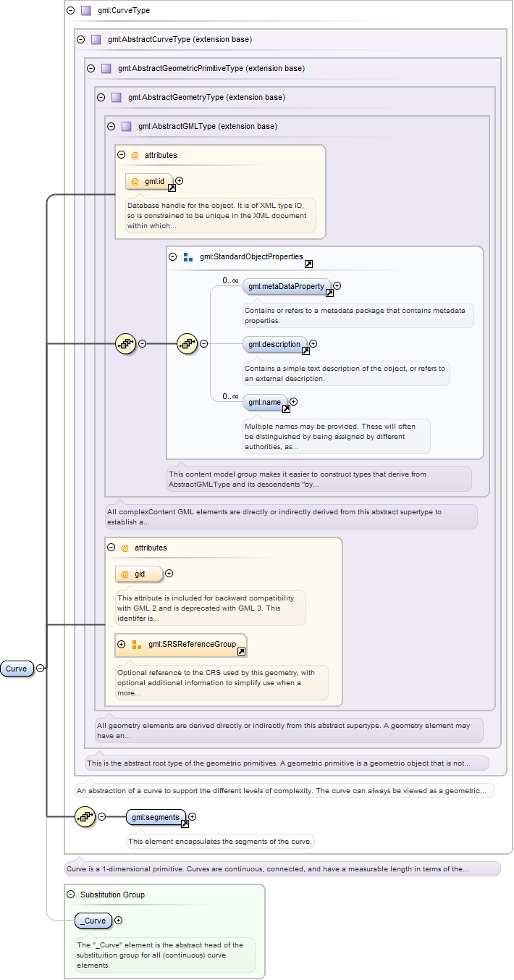The image size is (514, 980).
Task: Click gml:AbstractCurveType (extension base) label
Action: point(180,39)
